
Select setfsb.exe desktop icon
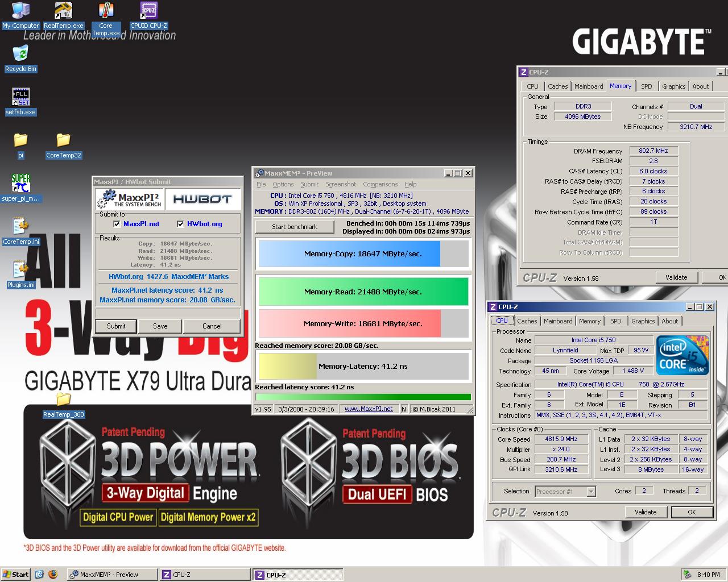click(20, 102)
